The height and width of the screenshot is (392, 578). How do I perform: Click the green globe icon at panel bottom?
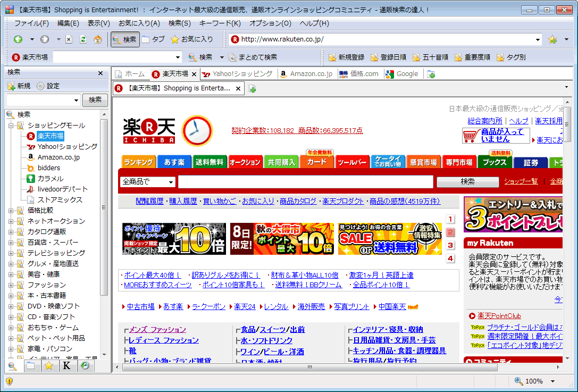pos(85,366)
